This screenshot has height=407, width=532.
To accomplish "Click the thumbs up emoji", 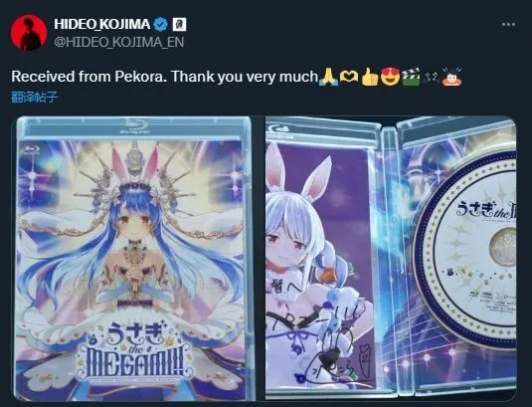I will (x=370, y=77).
